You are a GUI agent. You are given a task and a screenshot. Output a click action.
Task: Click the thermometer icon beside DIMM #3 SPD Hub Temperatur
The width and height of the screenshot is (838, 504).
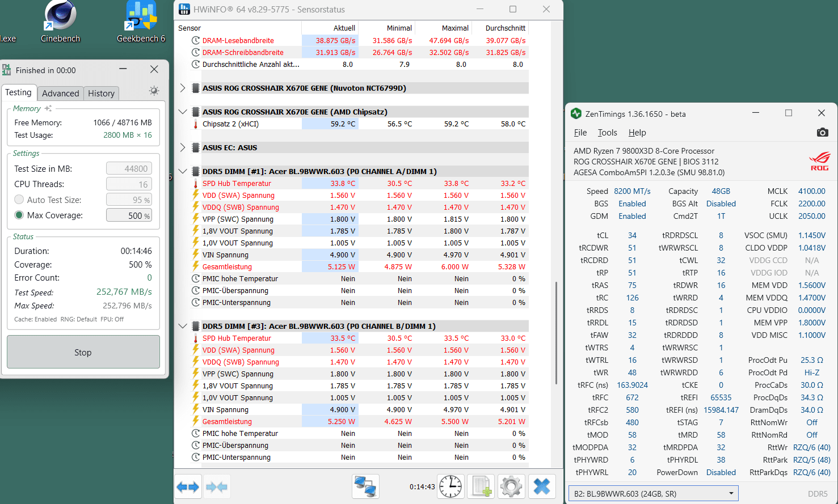[195, 338]
